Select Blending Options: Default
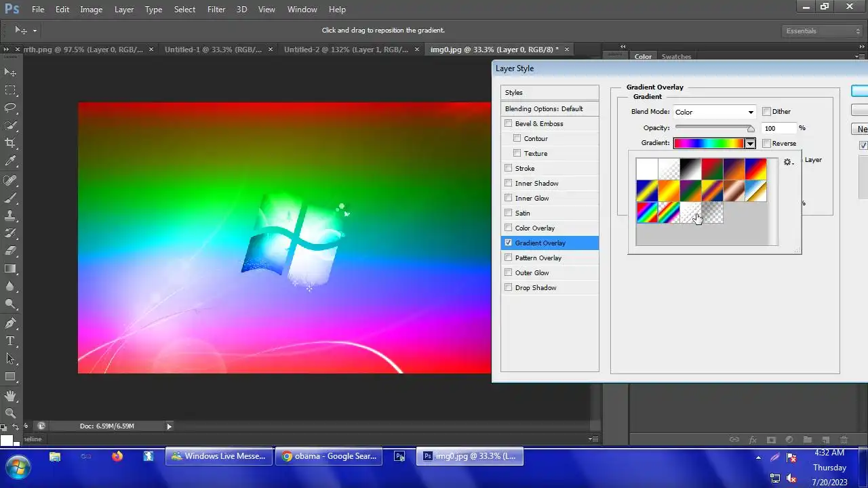The height and width of the screenshot is (488, 868). click(x=550, y=108)
